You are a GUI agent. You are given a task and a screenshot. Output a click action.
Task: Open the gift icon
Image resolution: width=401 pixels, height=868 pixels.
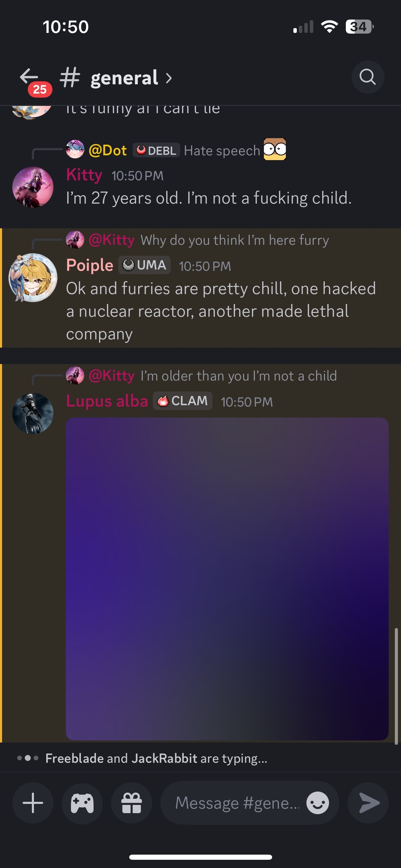(x=132, y=803)
